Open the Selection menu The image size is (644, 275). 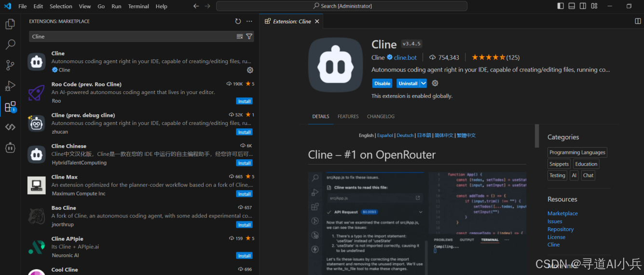coord(61,6)
